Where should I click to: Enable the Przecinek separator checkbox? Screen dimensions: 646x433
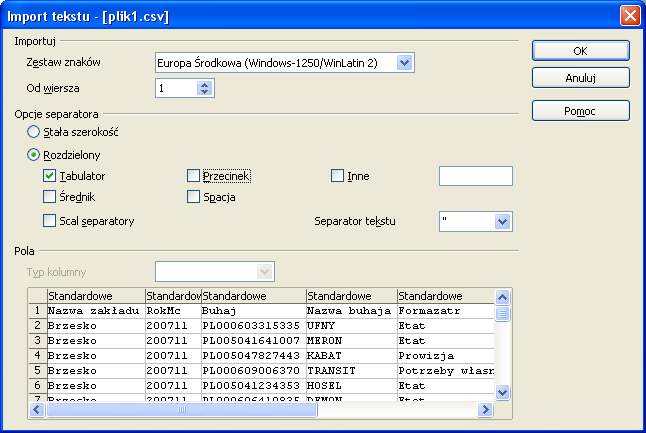coord(193,176)
